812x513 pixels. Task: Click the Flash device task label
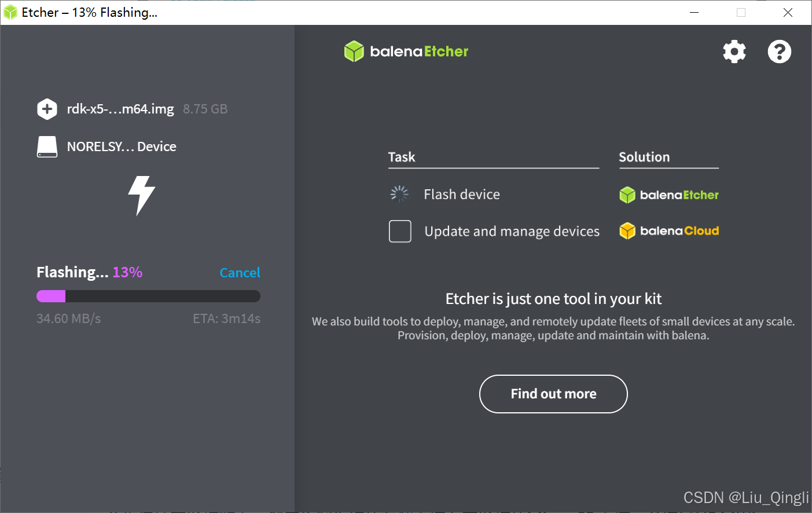[462, 195]
